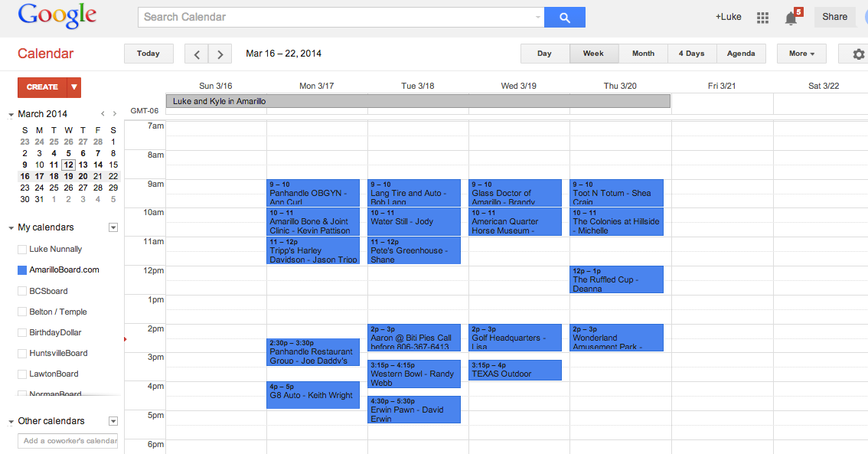This screenshot has width=868, height=454.
Task: Open the Aaron @ Biti Pies event
Action: pyautogui.click(x=414, y=338)
